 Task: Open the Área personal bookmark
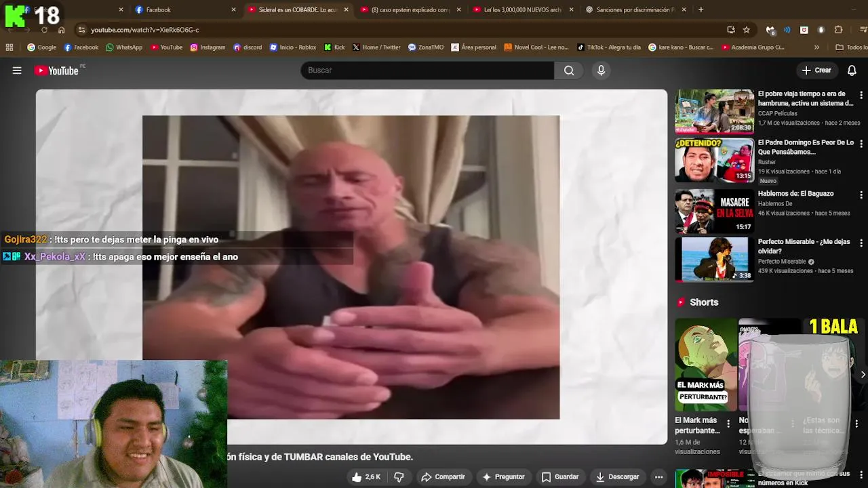[x=473, y=47]
